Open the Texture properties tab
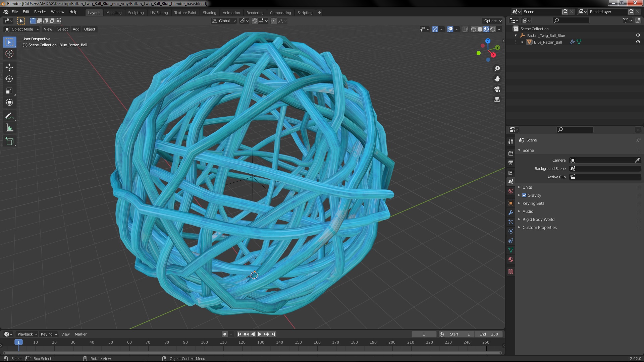This screenshot has height=362, width=644. [511, 271]
